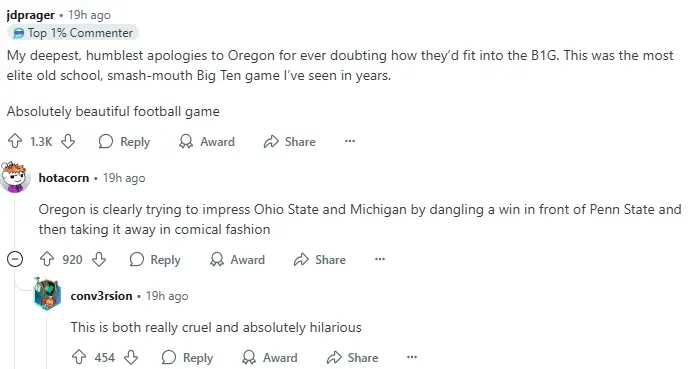Screen dimensions: 689x369
Task: Downvote conv3rsion's reply
Action: [131, 357]
